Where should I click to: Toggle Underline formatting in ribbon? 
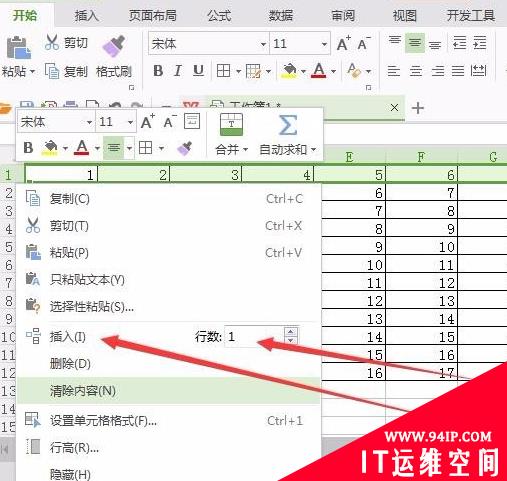(x=198, y=71)
